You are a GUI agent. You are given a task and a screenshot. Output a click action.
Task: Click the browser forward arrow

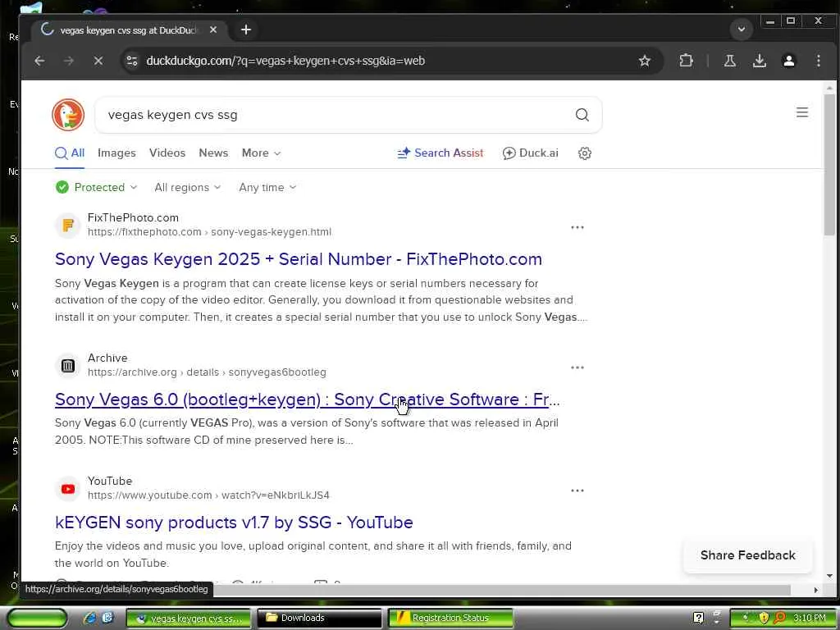[69, 61]
